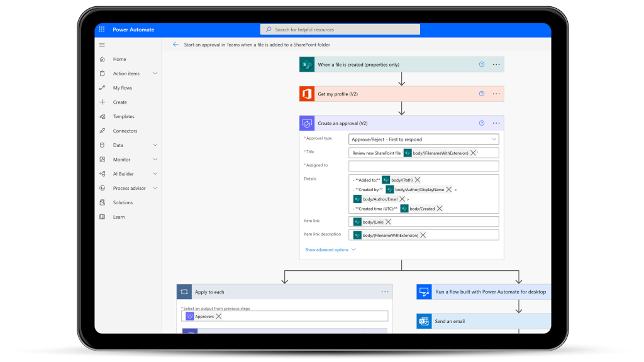Open the Create page

click(x=120, y=102)
